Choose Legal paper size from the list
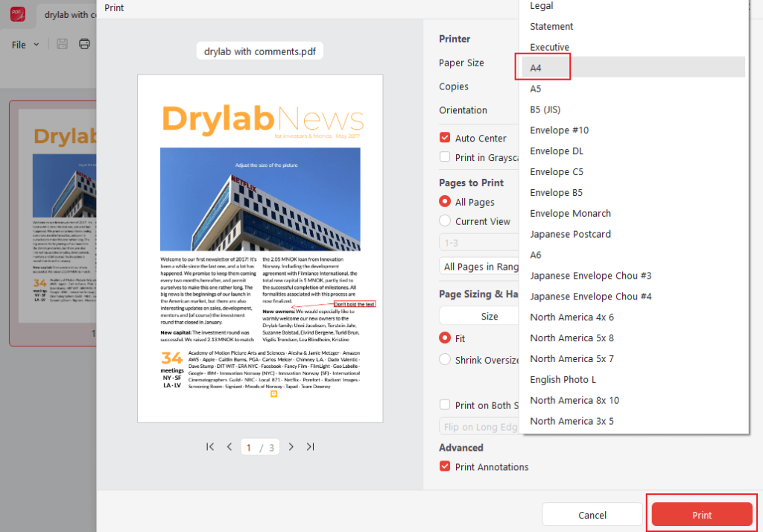The width and height of the screenshot is (763, 532). [541, 6]
